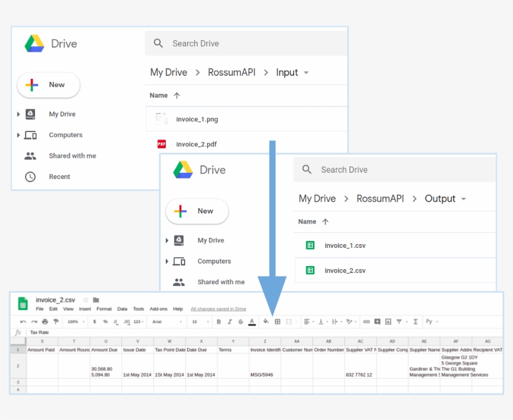
Task: Open text rotation dropdown
Action: (x=351, y=322)
